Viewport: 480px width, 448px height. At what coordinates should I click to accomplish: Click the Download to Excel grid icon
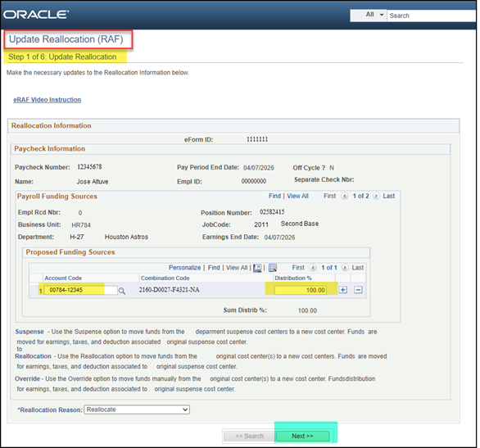point(273,268)
